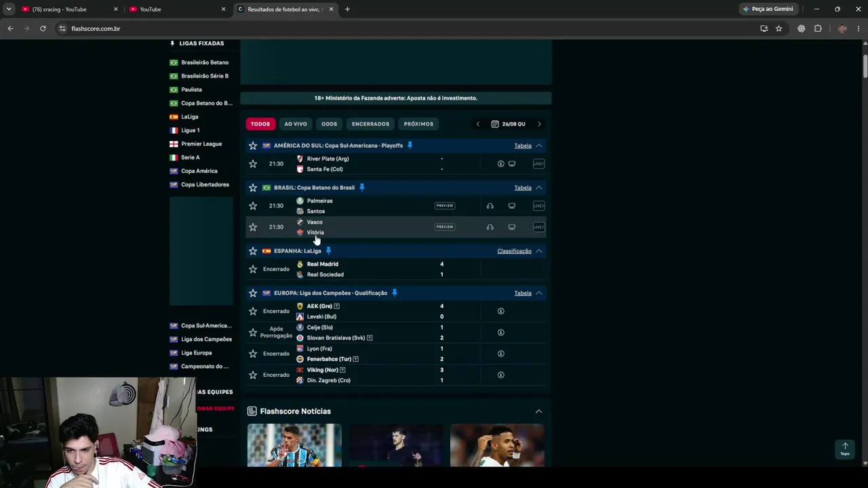
Task: Collapse the Copa Sul-Americana Playoffs section
Action: [539, 146]
